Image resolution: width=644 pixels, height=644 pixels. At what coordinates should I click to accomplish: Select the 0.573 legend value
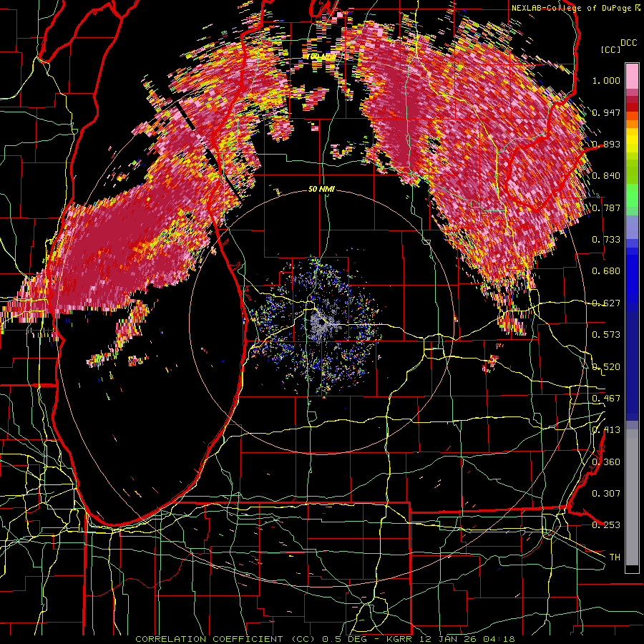point(606,335)
